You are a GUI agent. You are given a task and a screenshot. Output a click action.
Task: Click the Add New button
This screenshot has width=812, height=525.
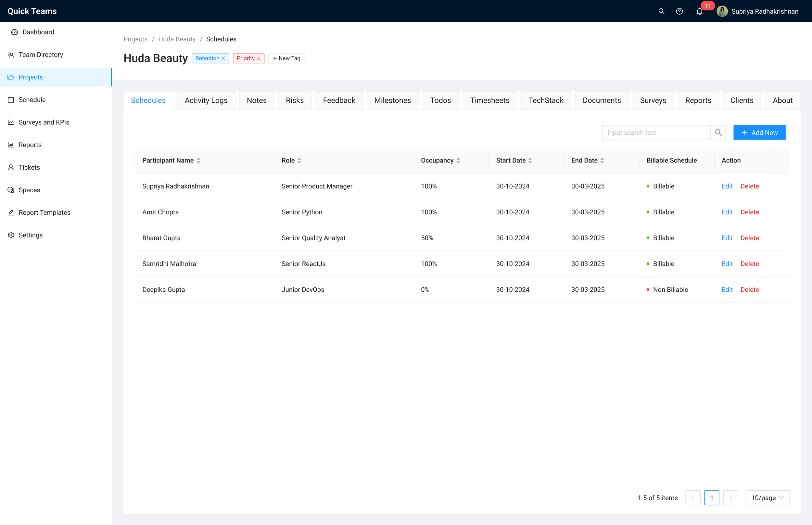click(759, 133)
